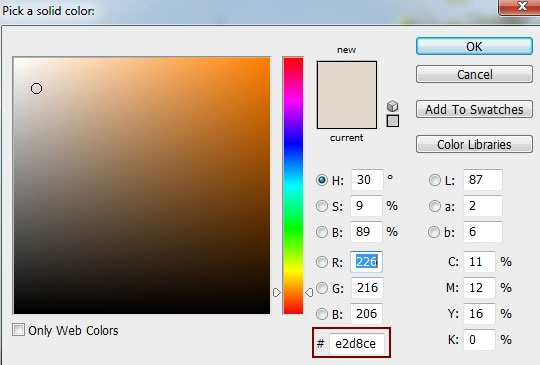The height and width of the screenshot is (365, 540).
Task: Click the M magenta field showing 12
Action: coord(479,288)
